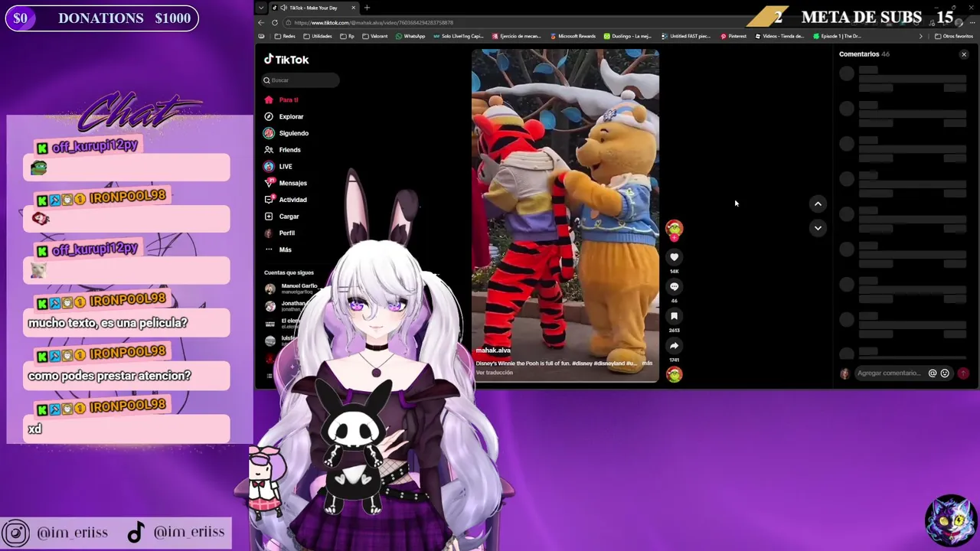The image size is (980, 551).
Task: Open a new browser tab
Action: tap(367, 8)
